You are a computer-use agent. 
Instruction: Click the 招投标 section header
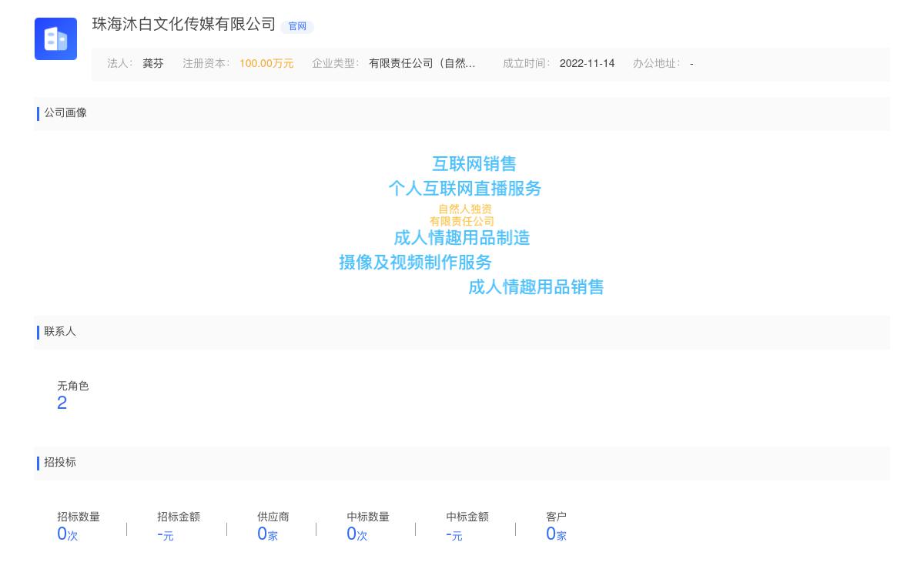[x=60, y=463]
